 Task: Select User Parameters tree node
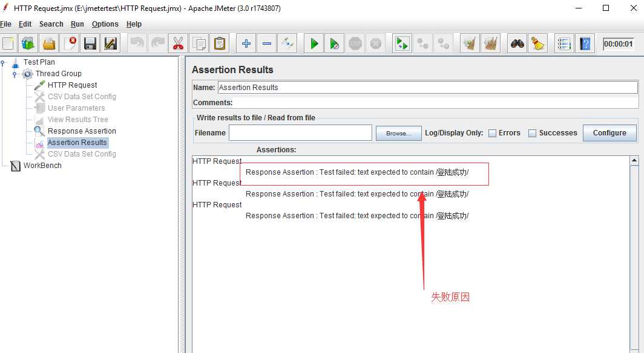76,108
